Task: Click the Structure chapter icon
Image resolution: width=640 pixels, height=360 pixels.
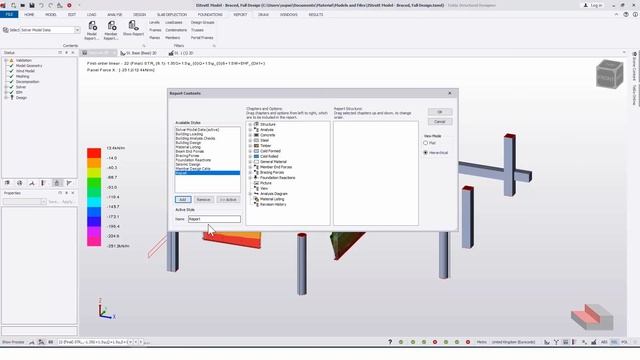Action: point(256,124)
